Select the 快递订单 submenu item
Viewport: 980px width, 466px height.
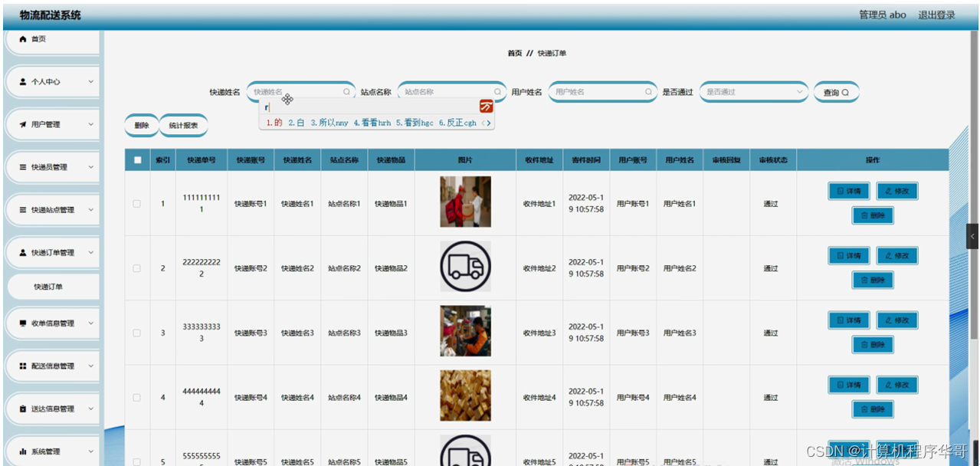point(53,287)
